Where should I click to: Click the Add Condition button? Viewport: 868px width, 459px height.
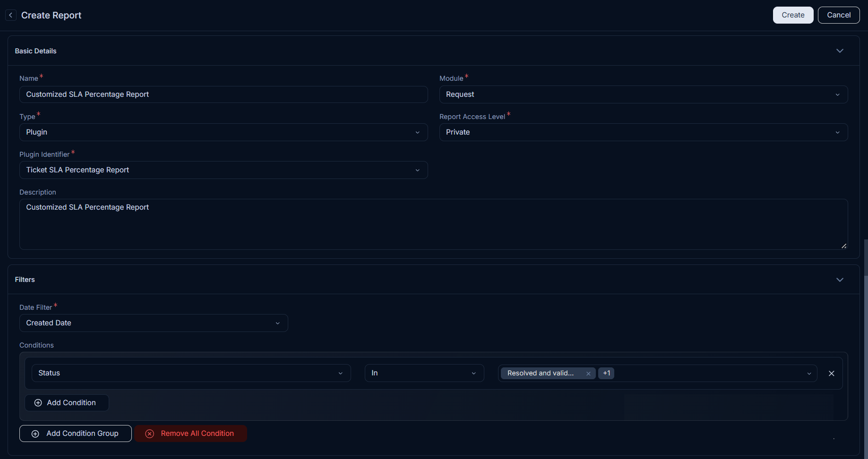coord(67,403)
